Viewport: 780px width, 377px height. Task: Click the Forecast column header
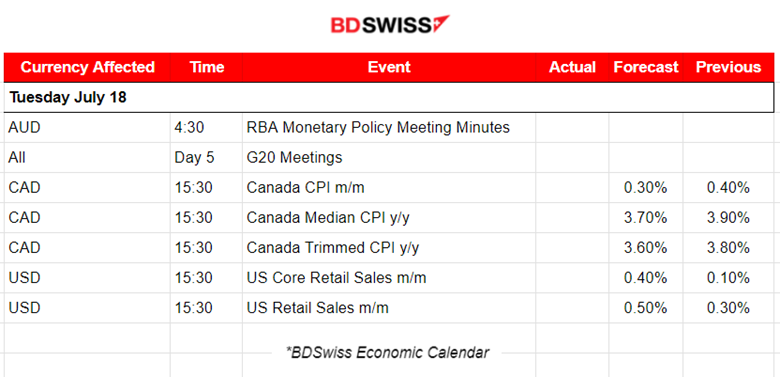pos(646,67)
